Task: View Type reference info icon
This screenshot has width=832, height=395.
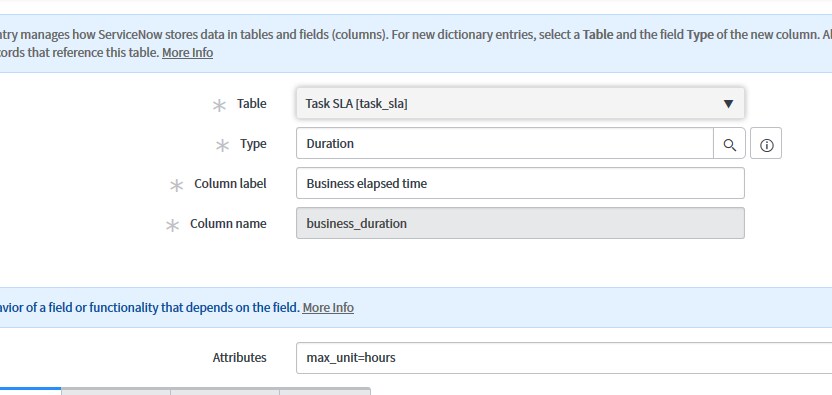Action: (x=766, y=143)
